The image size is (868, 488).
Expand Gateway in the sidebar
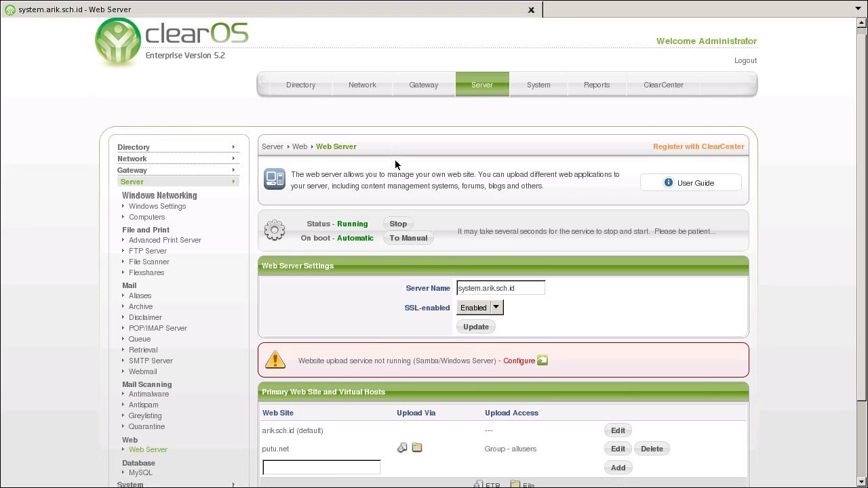point(178,170)
